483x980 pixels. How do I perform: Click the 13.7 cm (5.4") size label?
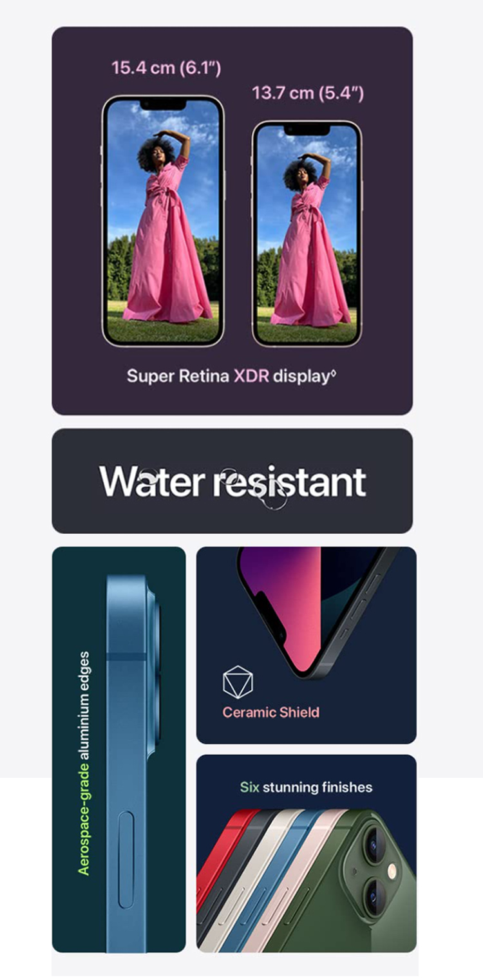(308, 93)
